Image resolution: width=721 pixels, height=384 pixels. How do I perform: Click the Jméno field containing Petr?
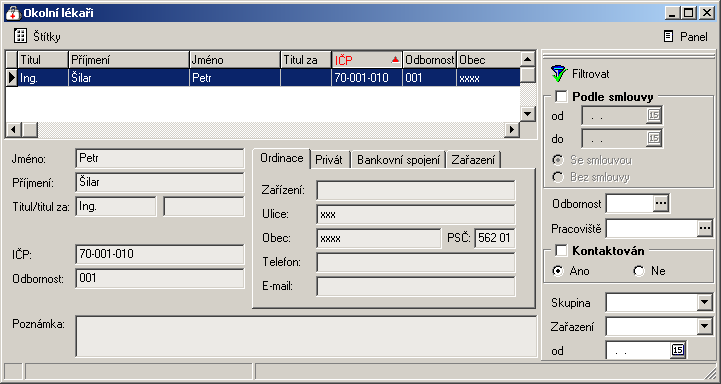point(160,159)
